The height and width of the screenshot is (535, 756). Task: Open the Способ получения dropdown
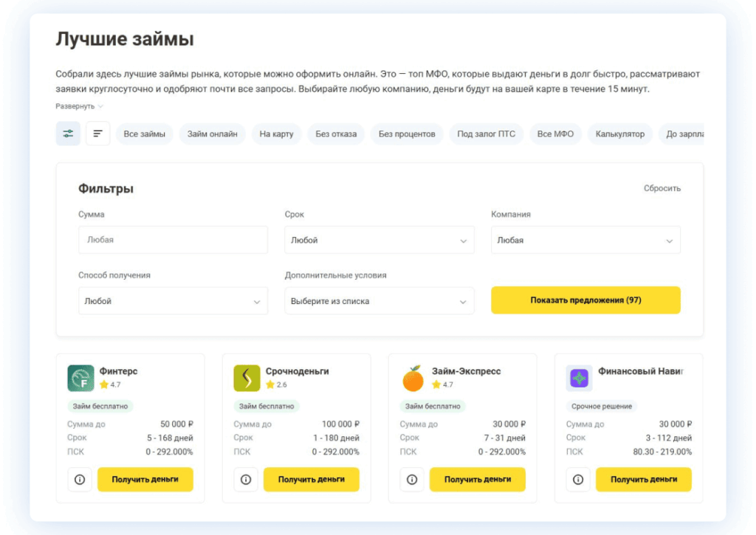173,301
